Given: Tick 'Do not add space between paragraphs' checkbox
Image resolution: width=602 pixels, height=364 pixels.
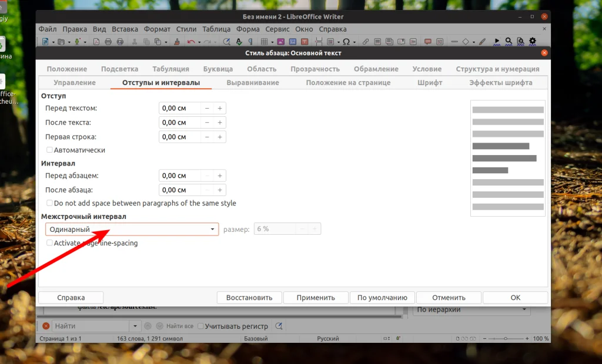Looking at the screenshot, I should (x=49, y=203).
